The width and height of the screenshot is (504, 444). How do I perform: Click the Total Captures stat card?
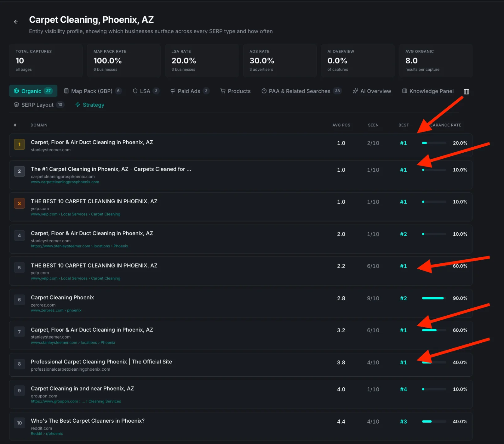click(46, 60)
